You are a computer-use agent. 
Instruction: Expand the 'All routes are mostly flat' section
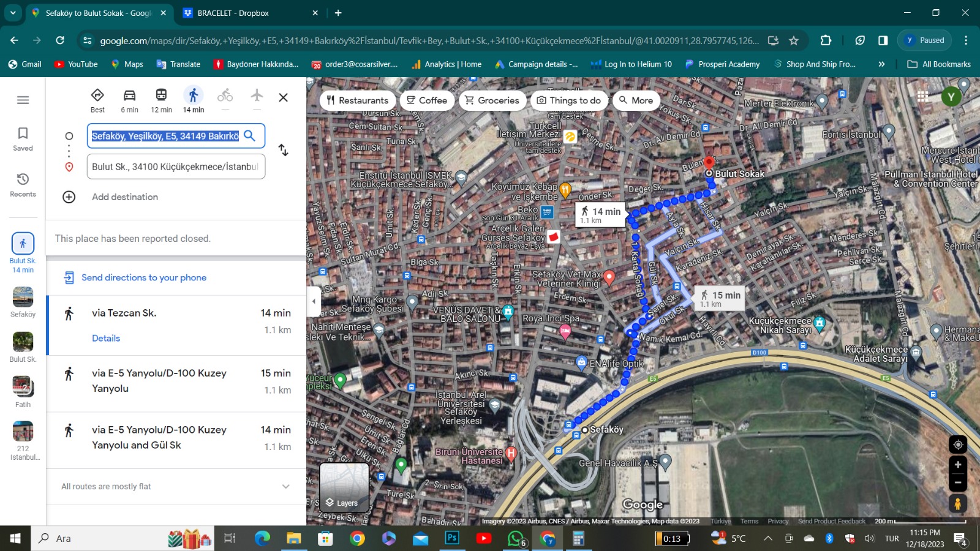(285, 487)
